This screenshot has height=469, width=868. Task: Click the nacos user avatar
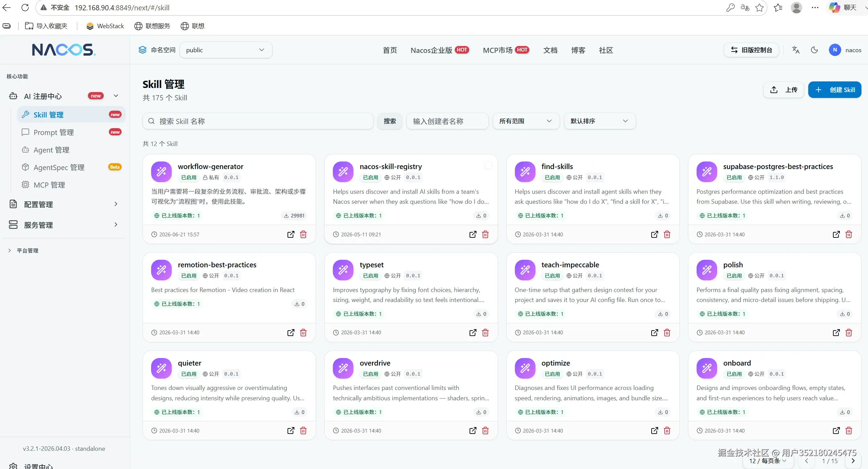pos(835,50)
